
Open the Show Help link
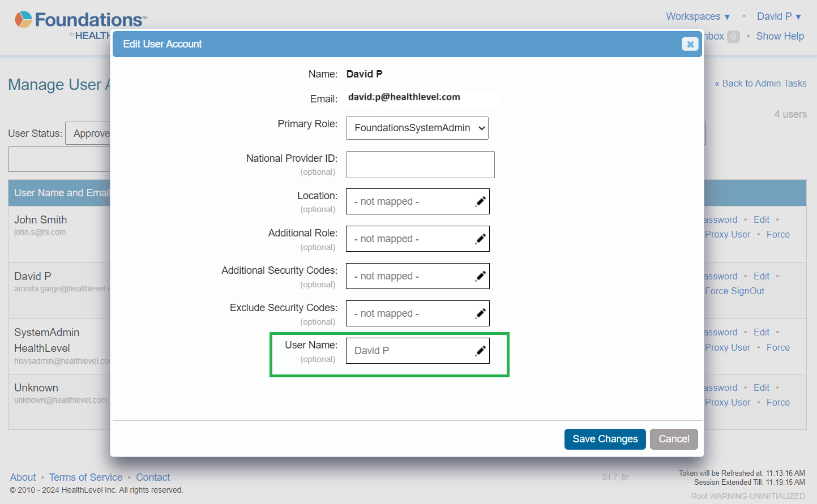[780, 36]
